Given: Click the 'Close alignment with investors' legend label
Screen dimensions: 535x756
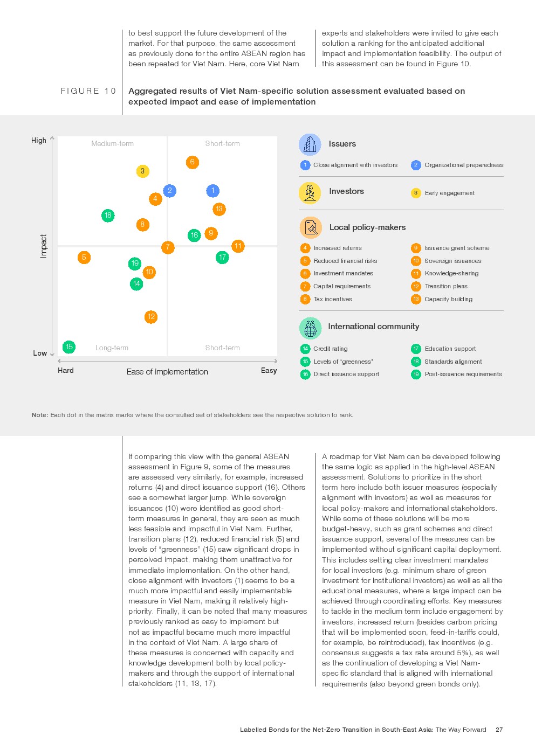Looking at the screenshot, I should coord(355,165).
